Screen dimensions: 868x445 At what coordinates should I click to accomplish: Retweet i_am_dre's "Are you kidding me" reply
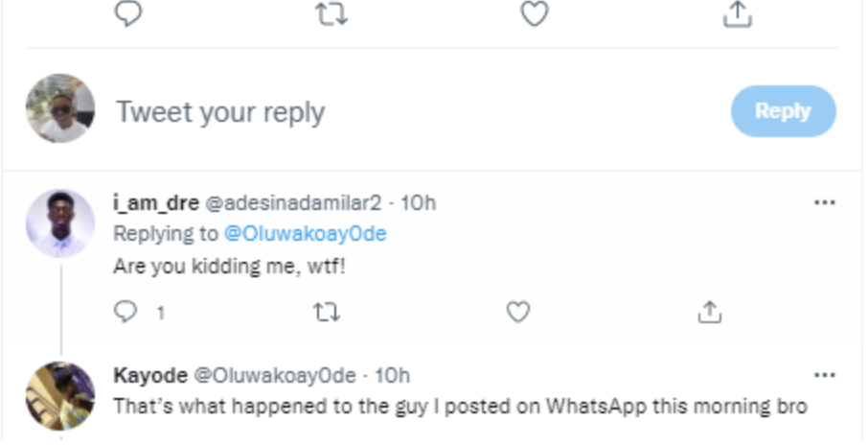pos(327,312)
